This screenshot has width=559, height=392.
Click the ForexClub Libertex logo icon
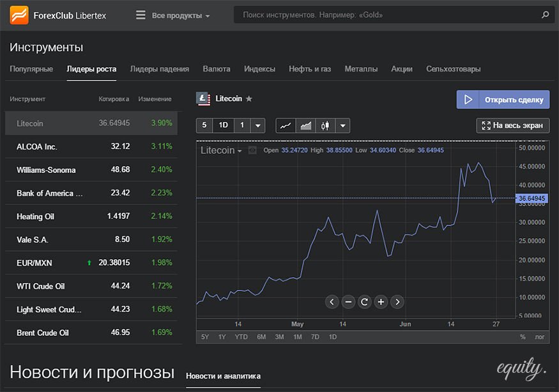(19, 15)
